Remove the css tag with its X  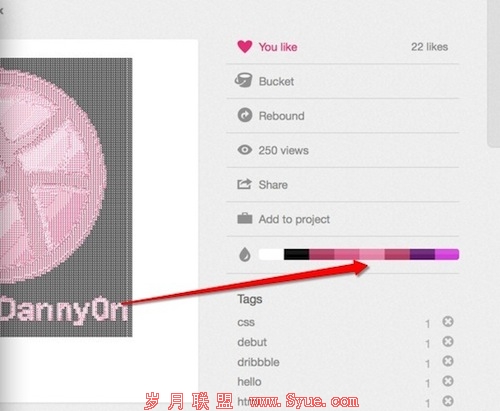point(448,322)
